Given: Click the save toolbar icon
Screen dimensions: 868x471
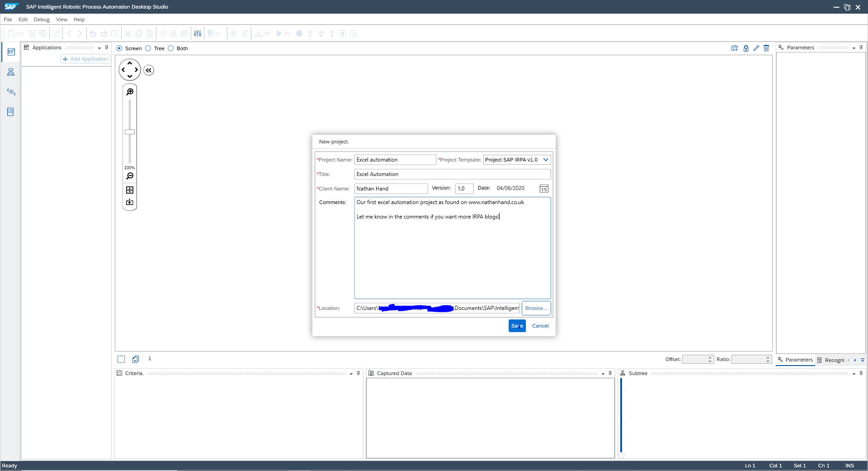Looking at the screenshot, I should pyautogui.click(x=32, y=33).
